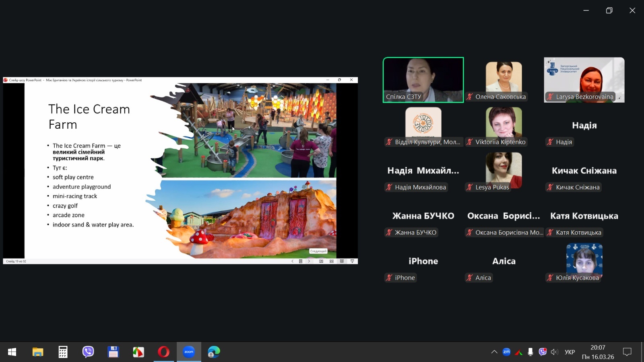This screenshot has height=362, width=644.
Task: Expand hidden system tray icons
Action: [x=494, y=352]
